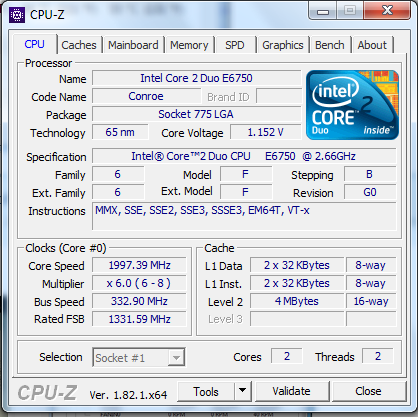Open the Bench tab
Image resolution: width=418 pixels, height=417 pixels.
(330, 45)
